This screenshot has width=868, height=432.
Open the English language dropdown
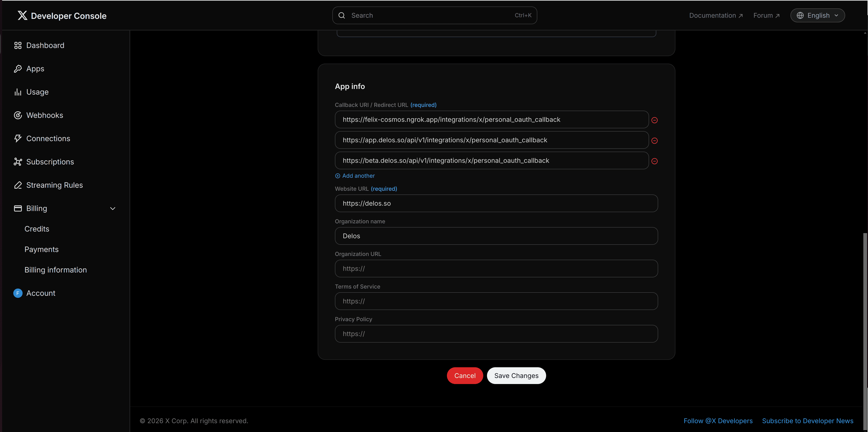point(817,16)
